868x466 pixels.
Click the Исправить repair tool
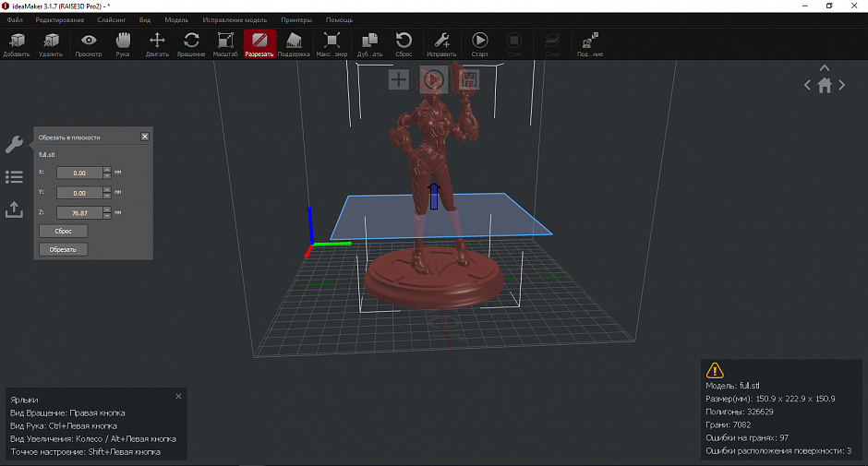click(x=441, y=44)
